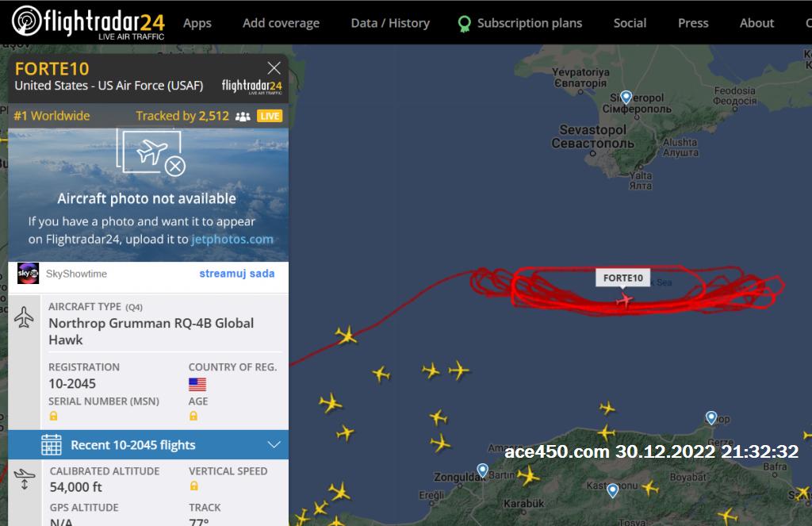Open the Social menu
The height and width of the screenshot is (526, 812).
click(x=630, y=23)
